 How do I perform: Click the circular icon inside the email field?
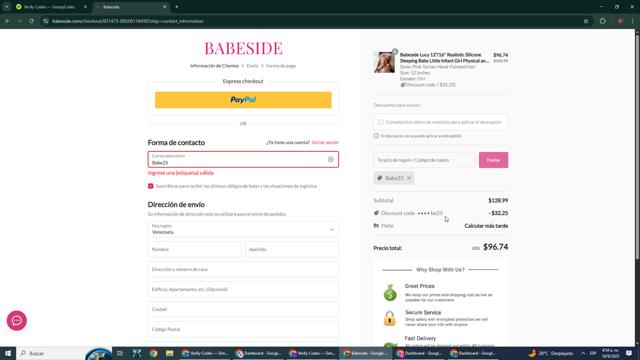tap(331, 160)
